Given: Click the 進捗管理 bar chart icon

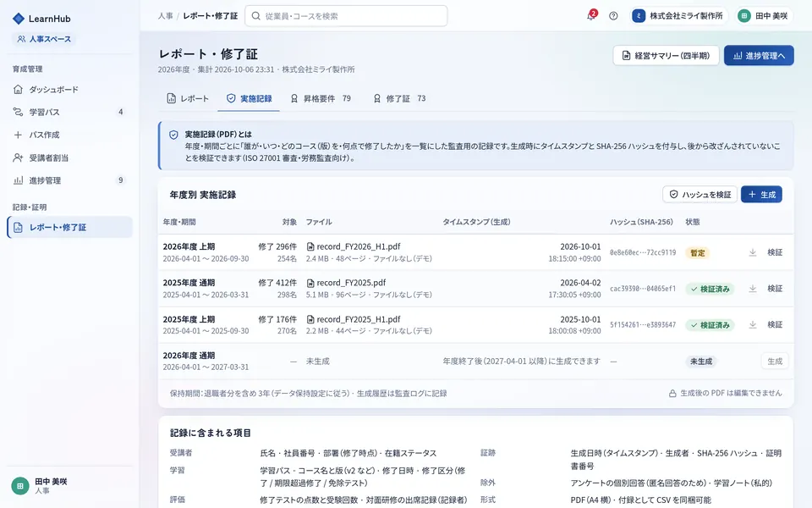Looking at the screenshot, I should pyautogui.click(x=18, y=180).
